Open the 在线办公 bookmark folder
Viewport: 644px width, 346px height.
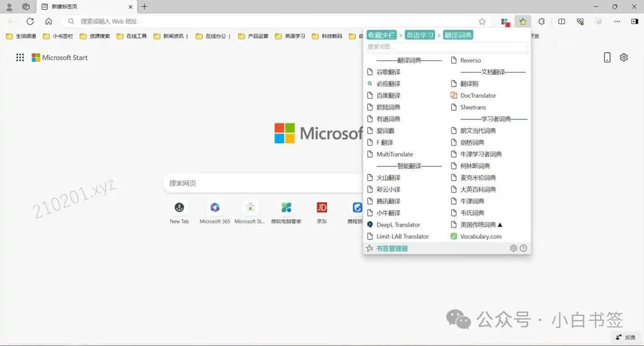(213, 36)
